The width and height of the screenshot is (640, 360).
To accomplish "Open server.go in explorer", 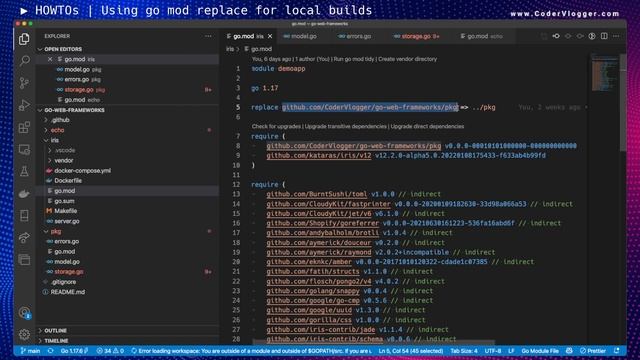I will click(x=67, y=221).
